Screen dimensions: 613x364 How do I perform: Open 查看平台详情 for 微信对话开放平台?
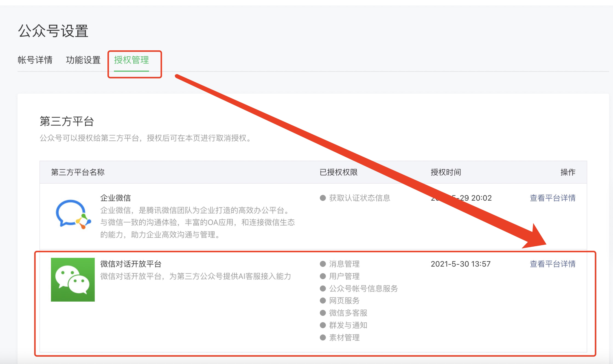point(552,264)
